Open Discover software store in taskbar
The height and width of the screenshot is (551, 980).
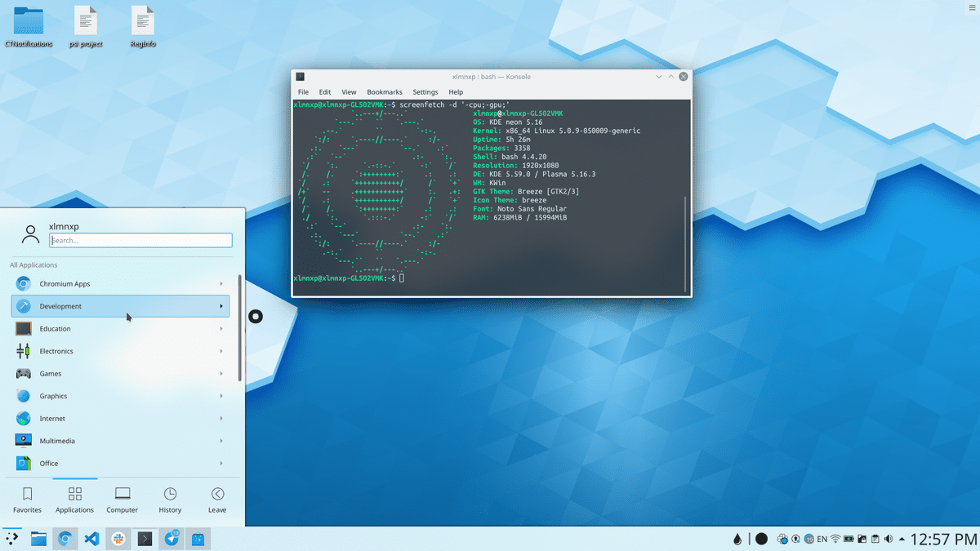pyautogui.click(x=198, y=539)
